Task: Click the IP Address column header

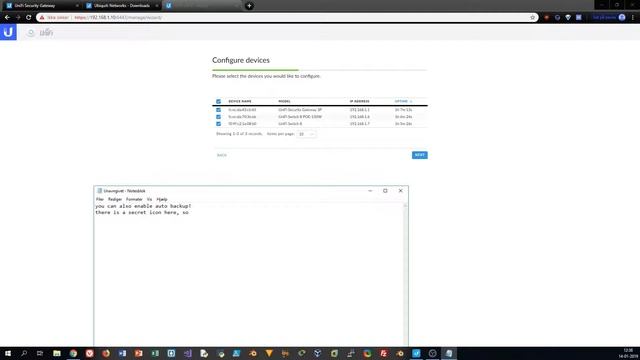Action: click(x=360, y=101)
